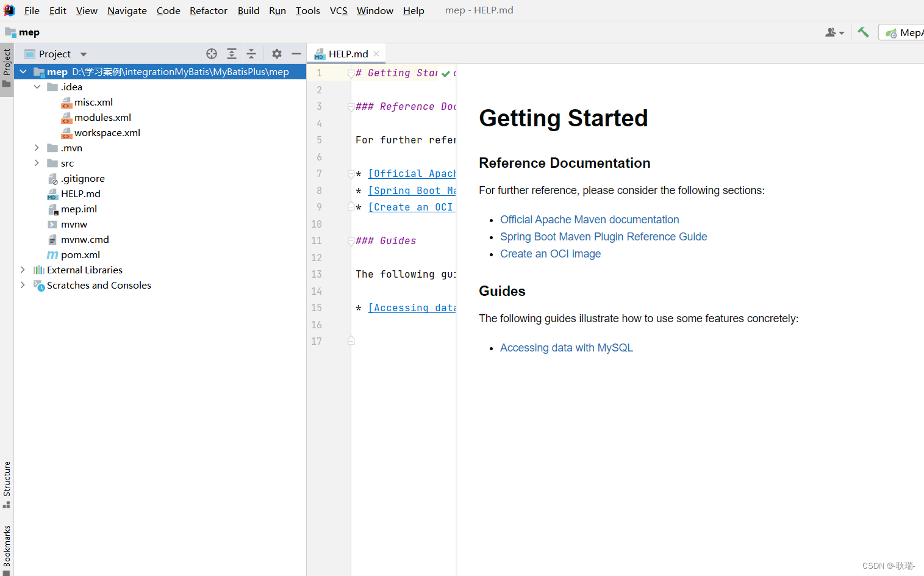Viewport: 924px width, 576px height.
Task: Open the VCS menu
Action: point(338,10)
